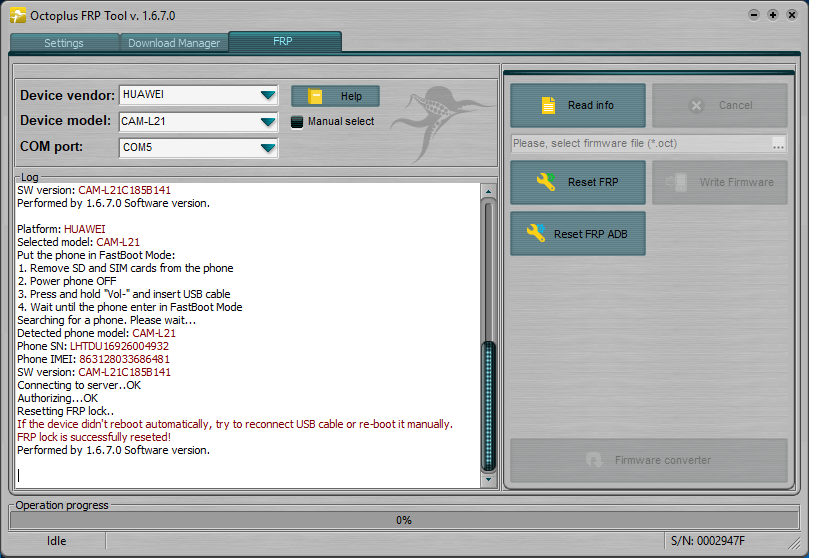Click 'Platform: HUAWEI' log line
This screenshot has height=558, width=819.
(61, 229)
